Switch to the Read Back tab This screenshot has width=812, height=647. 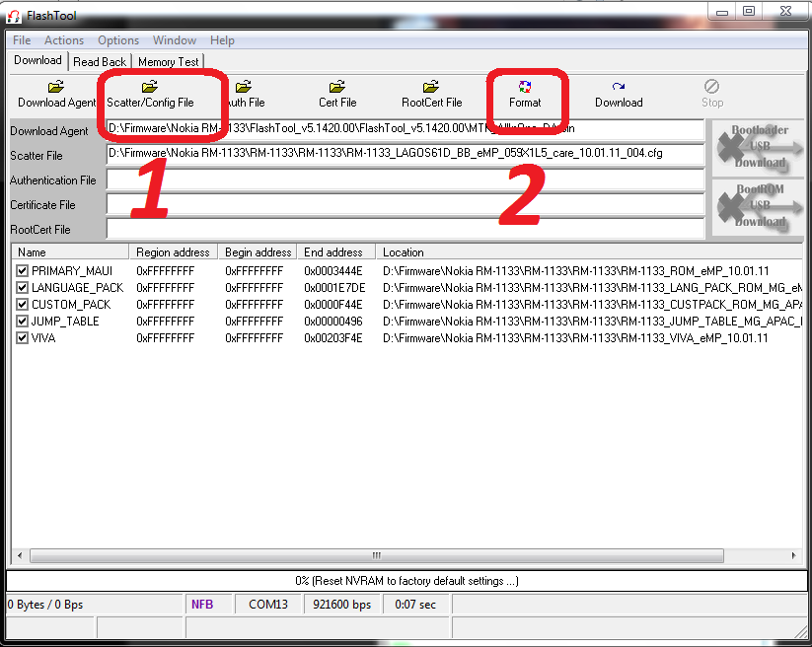(x=100, y=61)
